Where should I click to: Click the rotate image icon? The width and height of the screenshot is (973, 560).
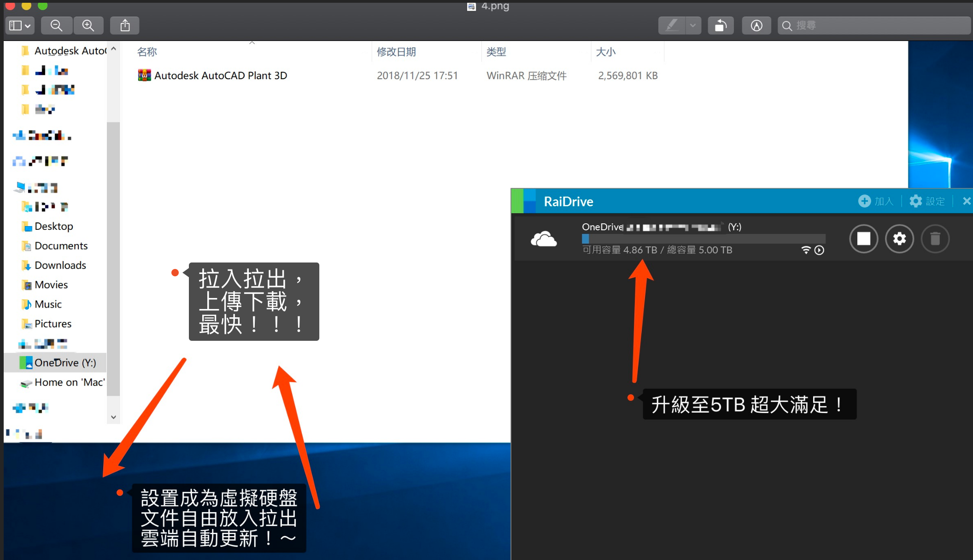(x=721, y=26)
